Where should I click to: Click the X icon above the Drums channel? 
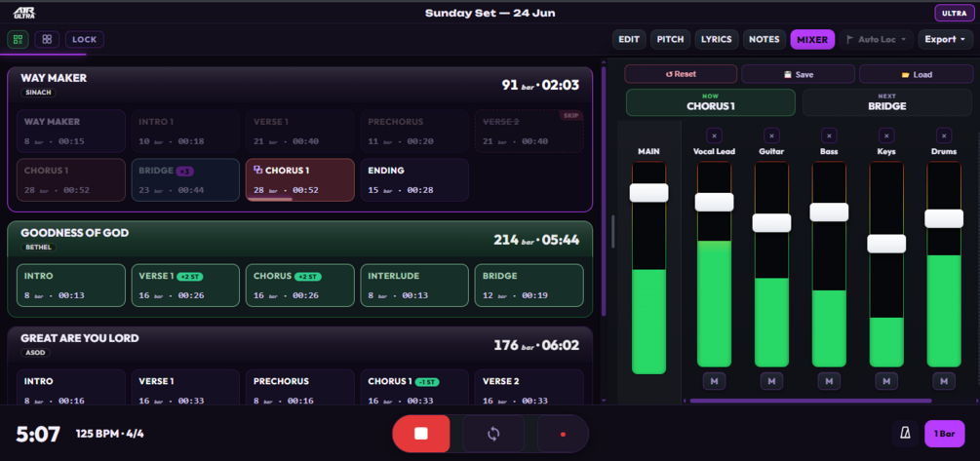944,134
